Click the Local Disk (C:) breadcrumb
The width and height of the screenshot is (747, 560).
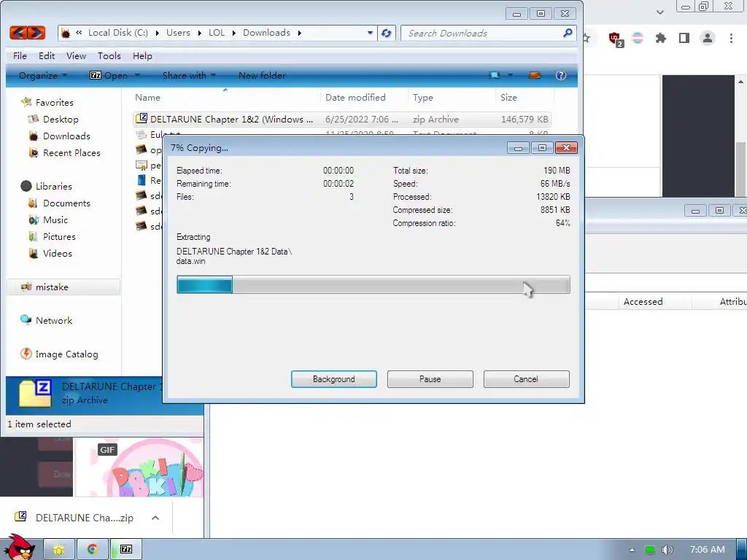[118, 32]
